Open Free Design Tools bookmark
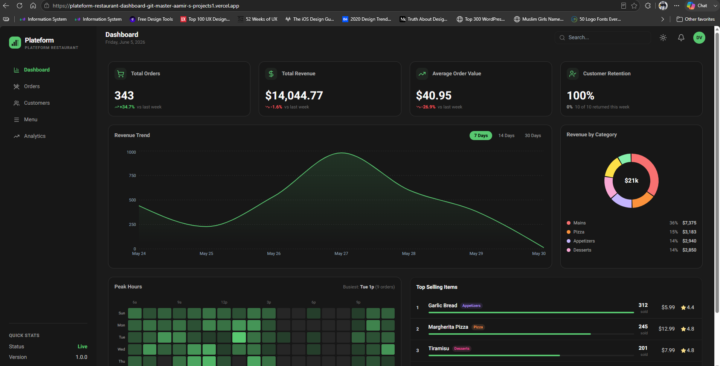The height and width of the screenshot is (366, 720). [x=151, y=19]
